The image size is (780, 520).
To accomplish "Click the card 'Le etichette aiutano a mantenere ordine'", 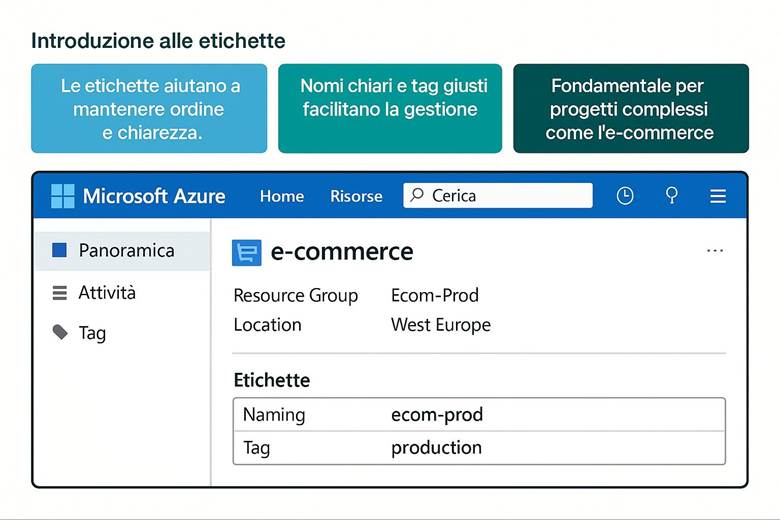I will pyautogui.click(x=149, y=108).
